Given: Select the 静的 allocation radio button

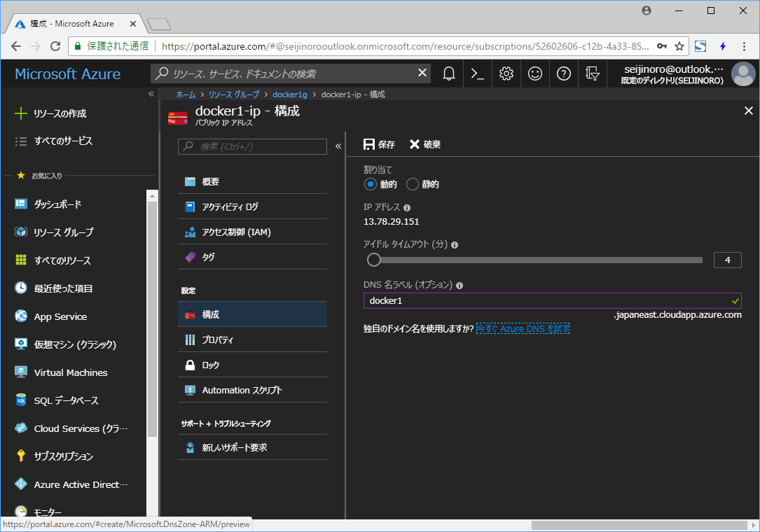Looking at the screenshot, I should (412, 184).
